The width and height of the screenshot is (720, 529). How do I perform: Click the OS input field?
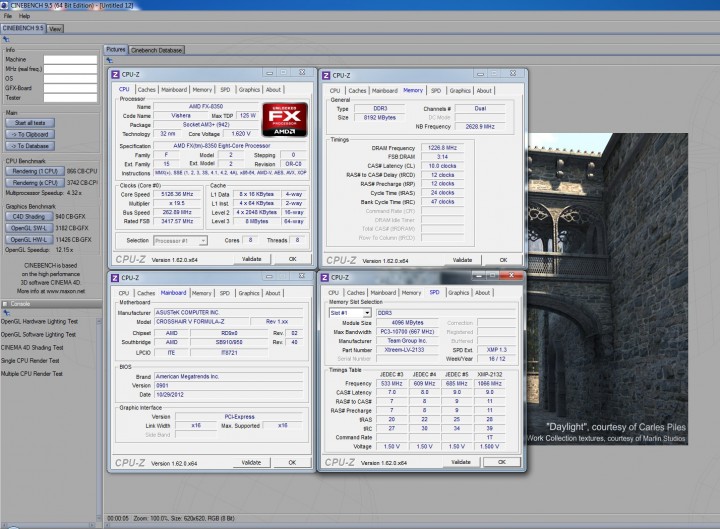click(x=70, y=79)
